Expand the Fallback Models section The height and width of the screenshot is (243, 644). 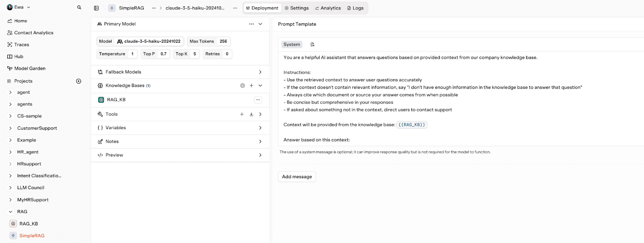click(x=260, y=72)
